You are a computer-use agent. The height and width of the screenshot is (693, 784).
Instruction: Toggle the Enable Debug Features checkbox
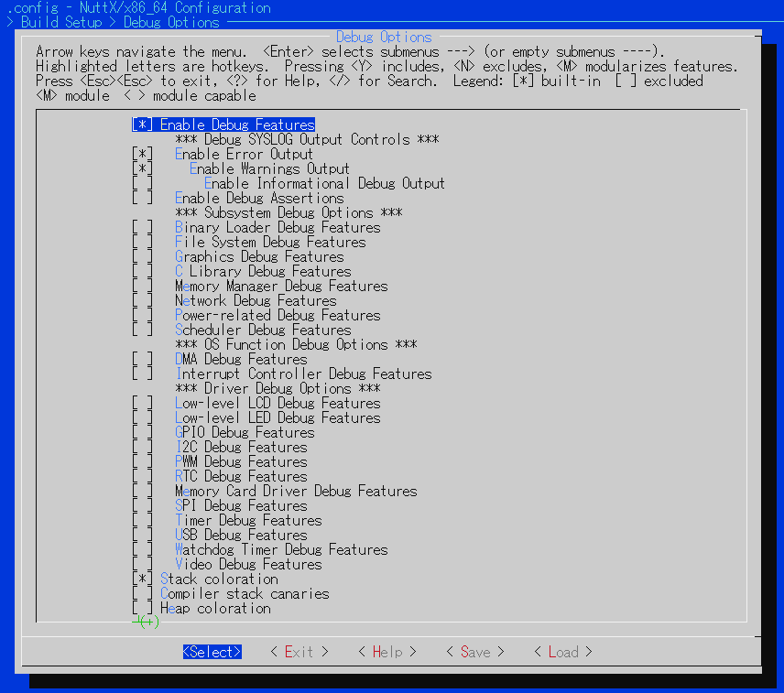(143, 125)
